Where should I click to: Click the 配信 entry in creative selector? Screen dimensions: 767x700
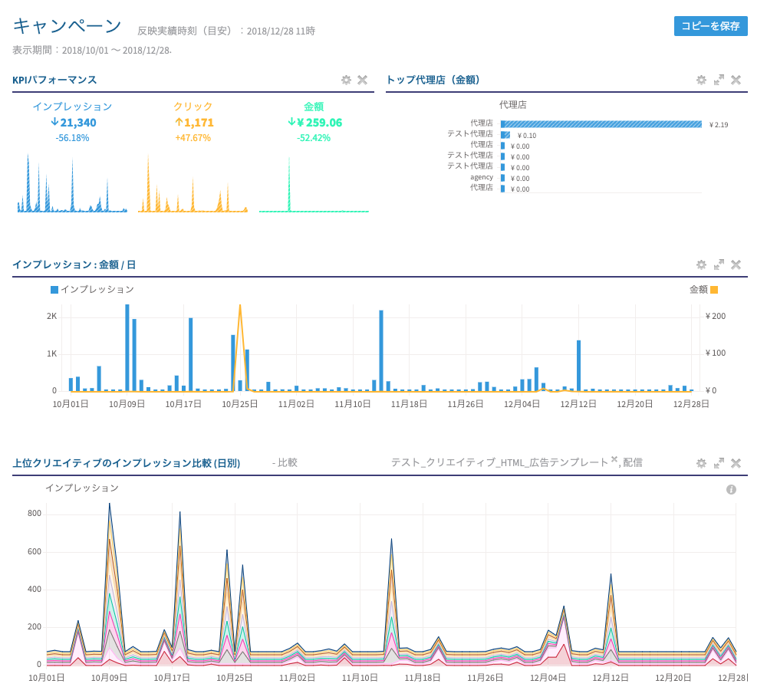pyautogui.click(x=633, y=463)
